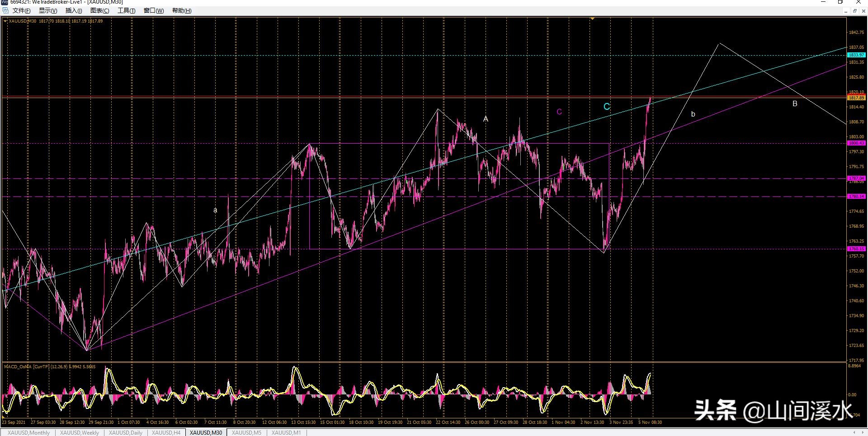Click the '23 Sep 2021' time label

coord(14,422)
